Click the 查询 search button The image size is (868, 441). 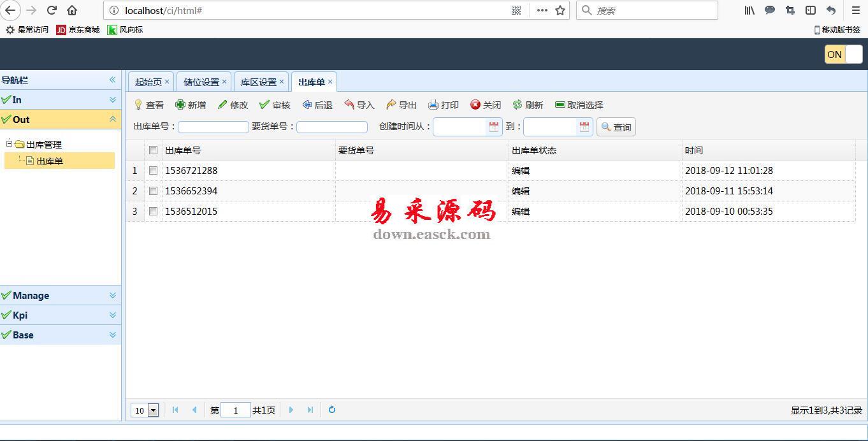[616, 127]
